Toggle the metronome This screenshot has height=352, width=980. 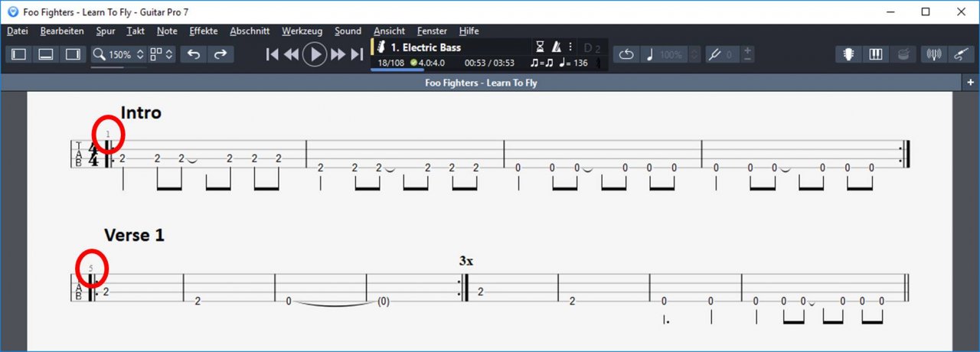(557, 47)
